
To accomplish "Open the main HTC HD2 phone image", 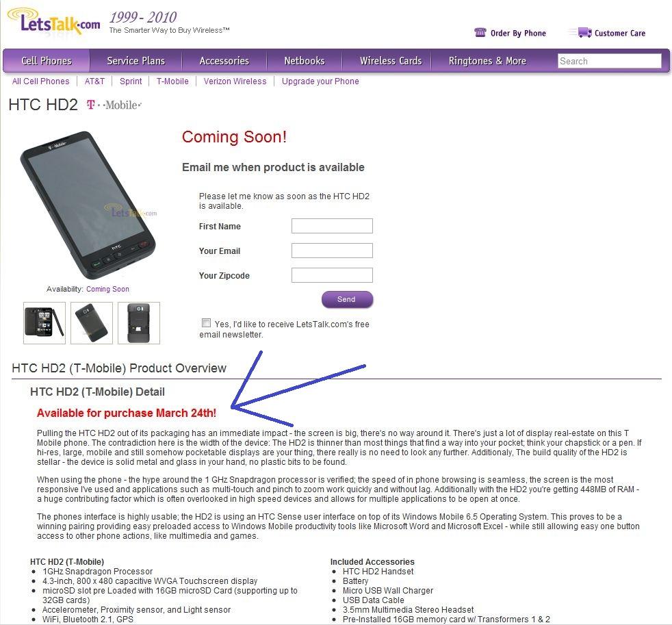I will [88, 205].
